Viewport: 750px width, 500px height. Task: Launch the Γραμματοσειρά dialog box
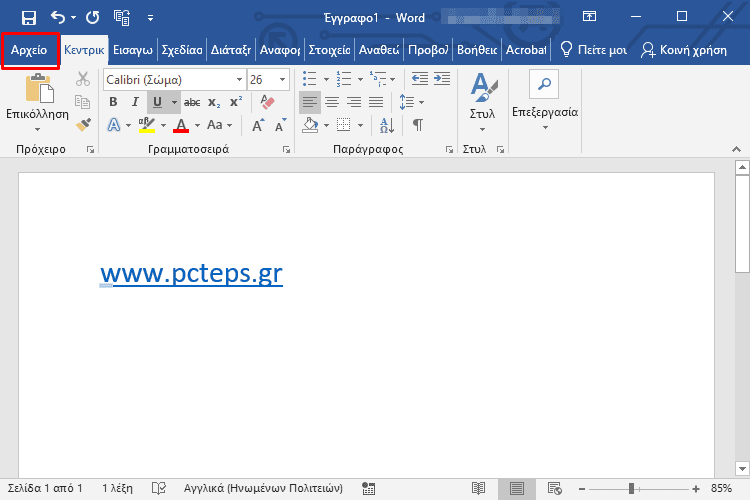click(286, 150)
